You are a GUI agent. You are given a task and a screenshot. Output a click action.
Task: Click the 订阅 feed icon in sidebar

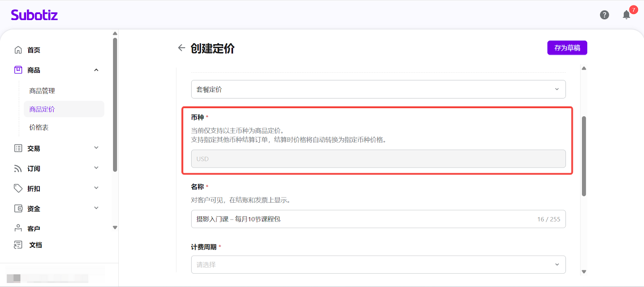[18, 168]
